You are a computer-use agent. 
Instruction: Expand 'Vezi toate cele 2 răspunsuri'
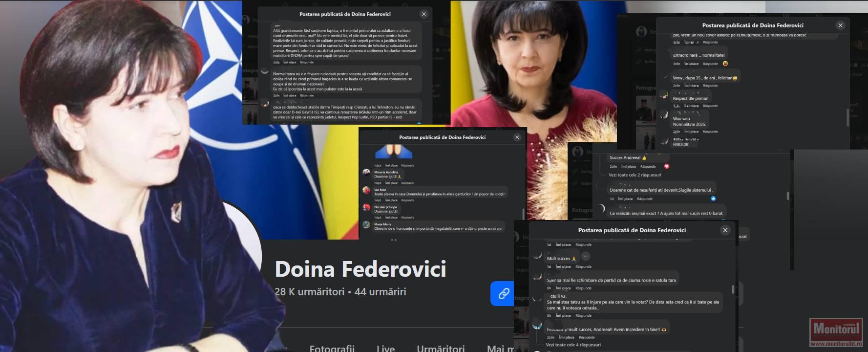click(635, 175)
